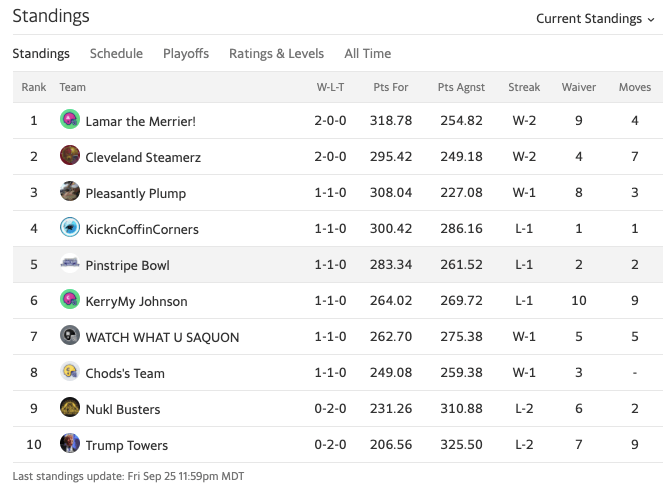The height and width of the screenshot is (496, 671).
Task: Click Chods's Team avatar icon
Action: click(70, 372)
